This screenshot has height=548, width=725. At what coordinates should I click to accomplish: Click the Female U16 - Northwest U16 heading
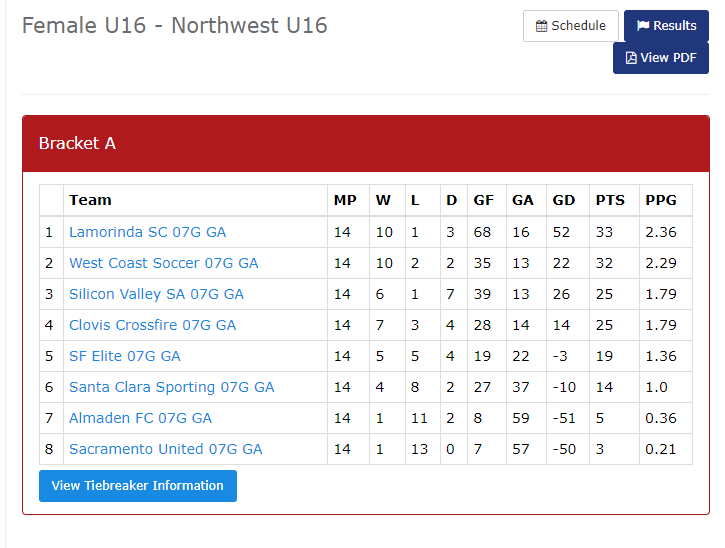175,25
